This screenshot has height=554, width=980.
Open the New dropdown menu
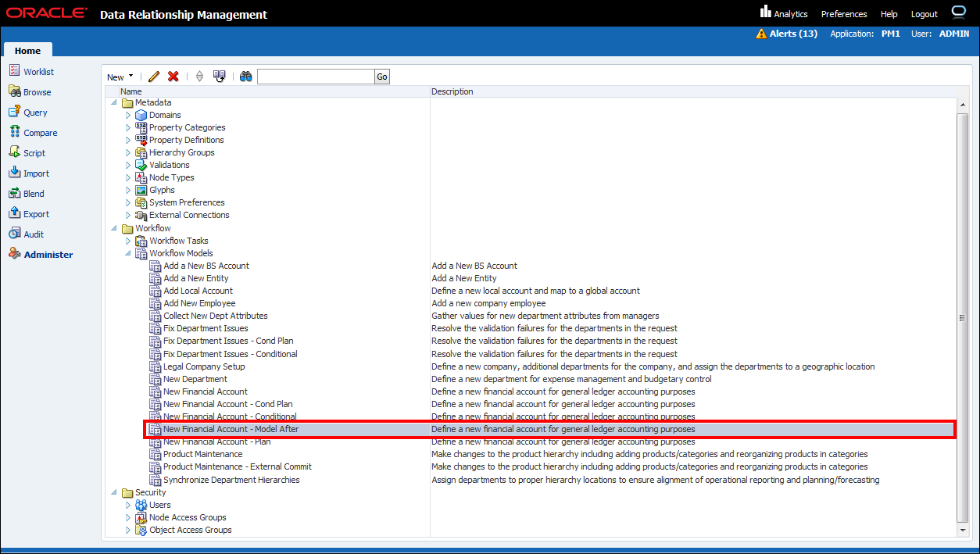pos(120,77)
